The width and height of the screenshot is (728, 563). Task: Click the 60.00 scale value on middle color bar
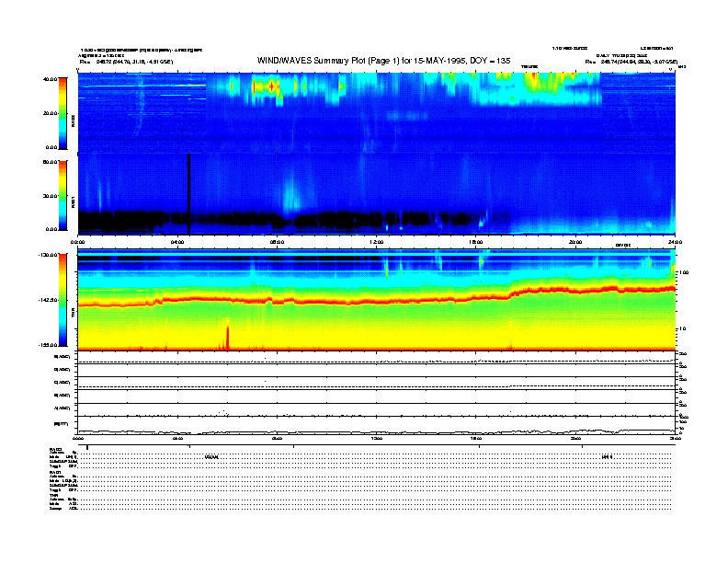(x=50, y=162)
